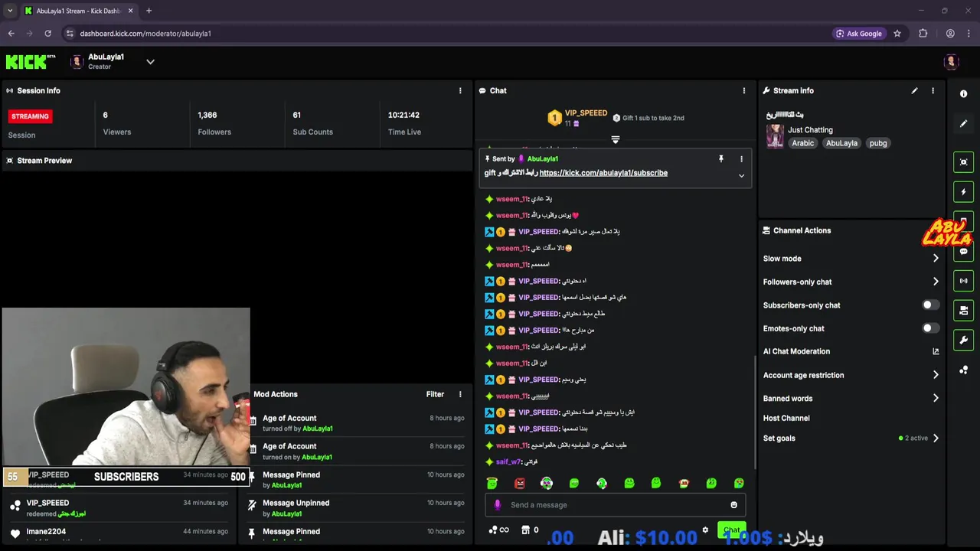Click the 10:21:42 Time Live value

click(x=403, y=115)
